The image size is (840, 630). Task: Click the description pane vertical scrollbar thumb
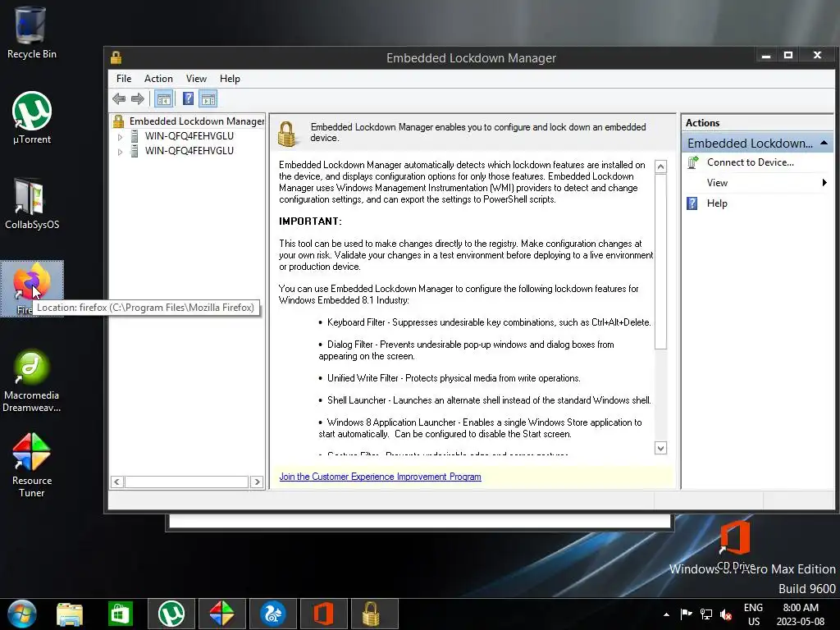tap(660, 262)
